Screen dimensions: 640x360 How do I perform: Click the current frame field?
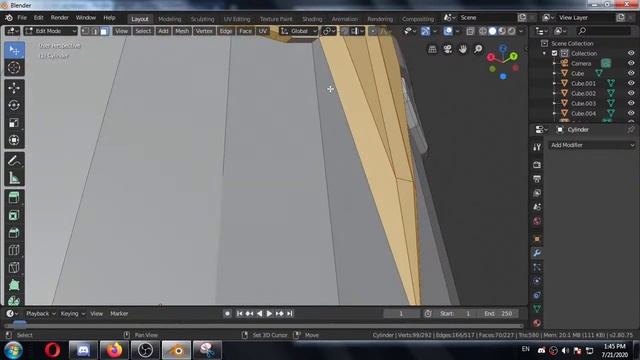(x=401, y=313)
